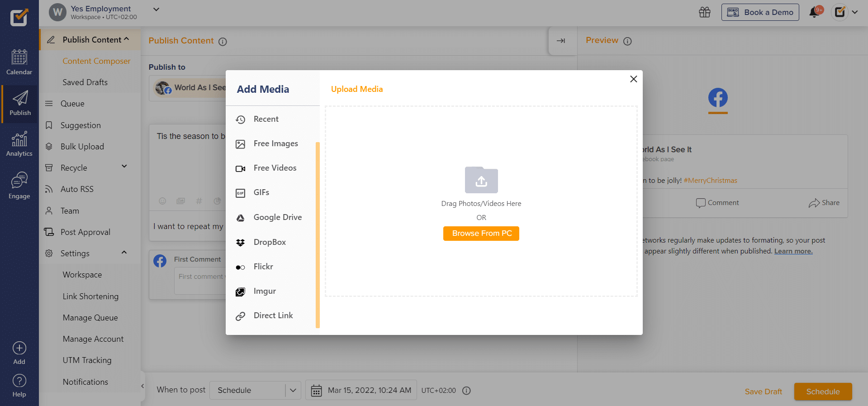Open Manage Account settings
Viewport: 868px width, 406px height.
[93, 339]
